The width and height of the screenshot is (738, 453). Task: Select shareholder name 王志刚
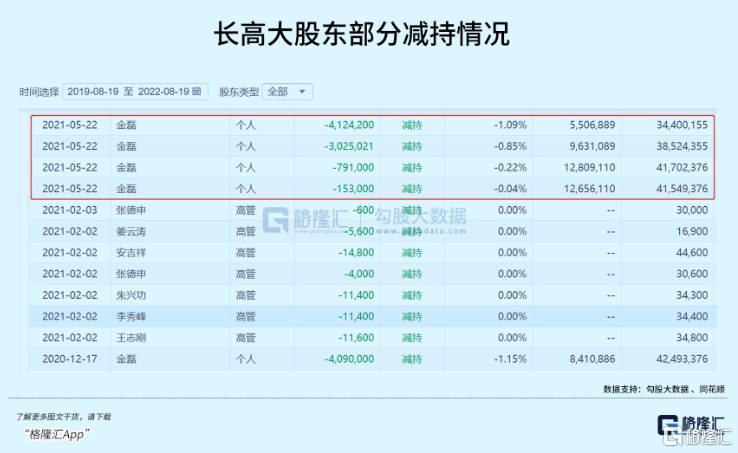[131, 338]
